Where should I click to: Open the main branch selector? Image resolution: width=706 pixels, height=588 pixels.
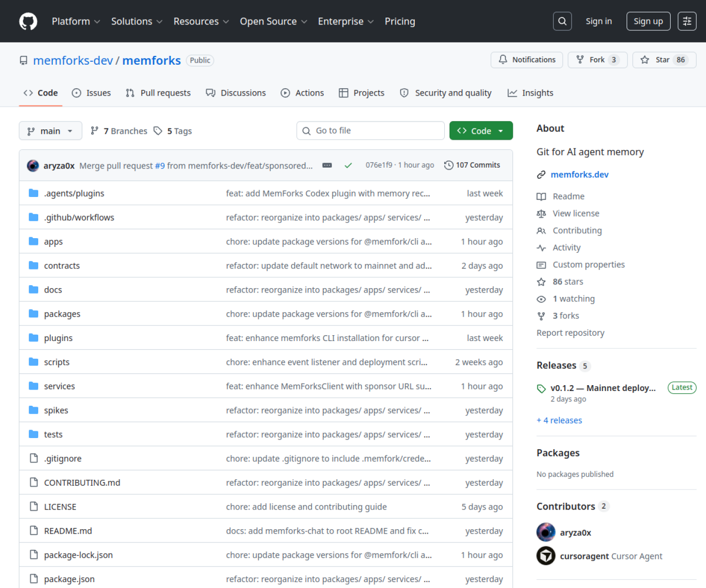click(50, 131)
